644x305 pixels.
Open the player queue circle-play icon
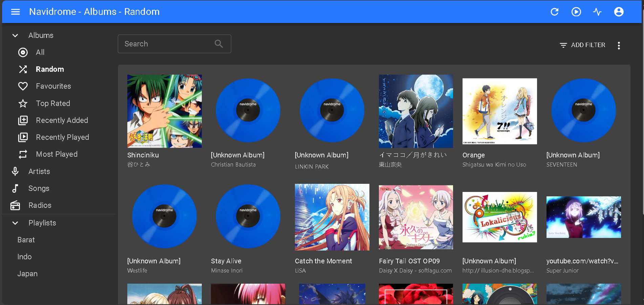point(576,12)
